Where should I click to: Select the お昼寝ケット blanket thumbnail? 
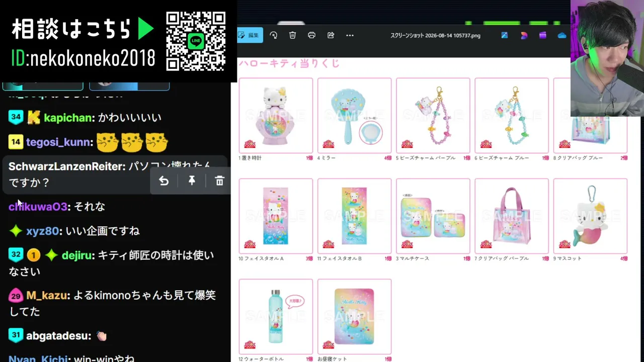click(354, 317)
